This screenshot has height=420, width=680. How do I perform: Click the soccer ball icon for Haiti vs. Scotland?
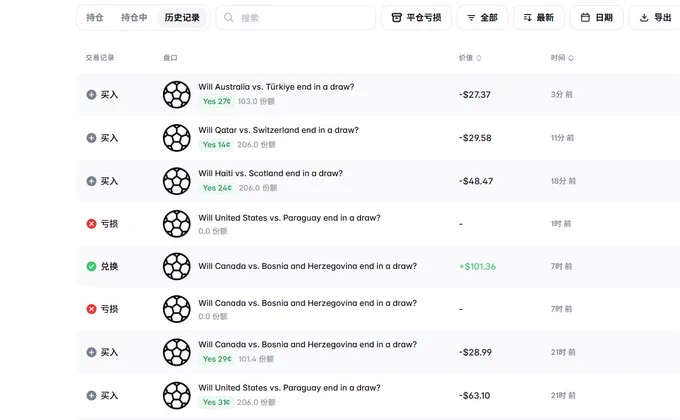coord(177,181)
